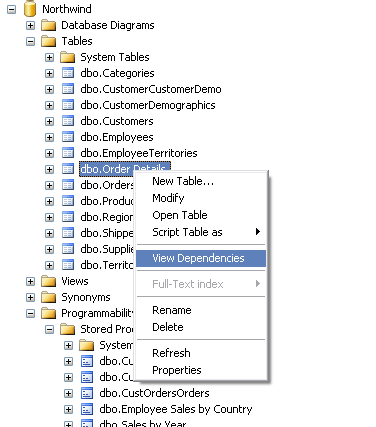Select the dbo.Customers table label
Screen dimensions: 376x427
point(117,121)
